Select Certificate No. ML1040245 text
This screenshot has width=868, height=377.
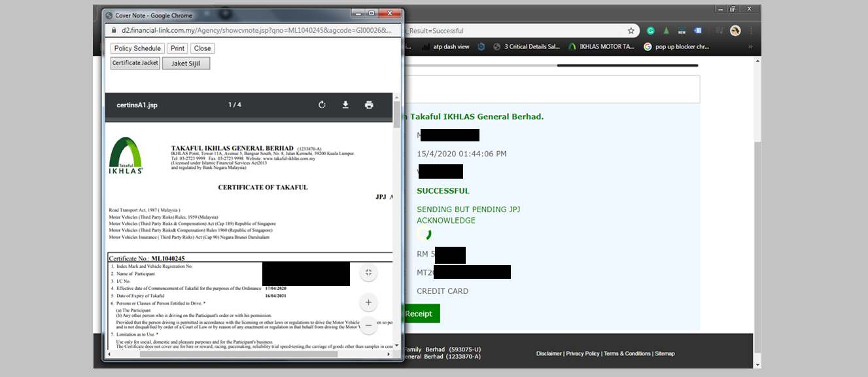(147, 259)
